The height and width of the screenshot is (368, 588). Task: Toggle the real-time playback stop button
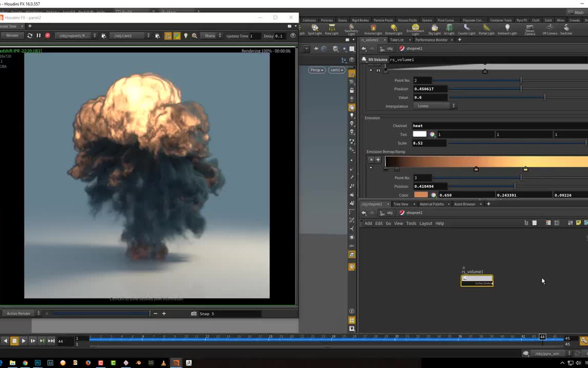pyautogui.click(x=14, y=341)
